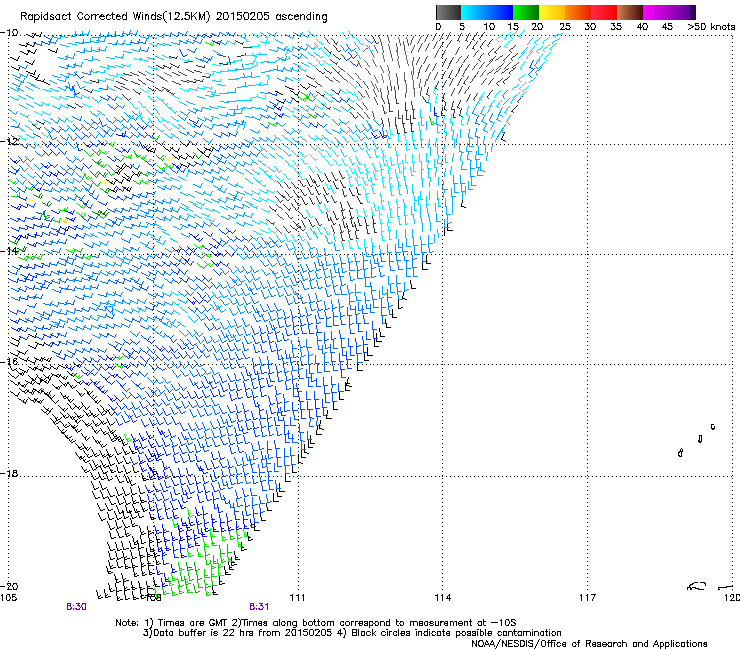Click the longitude label '114'

443,598
